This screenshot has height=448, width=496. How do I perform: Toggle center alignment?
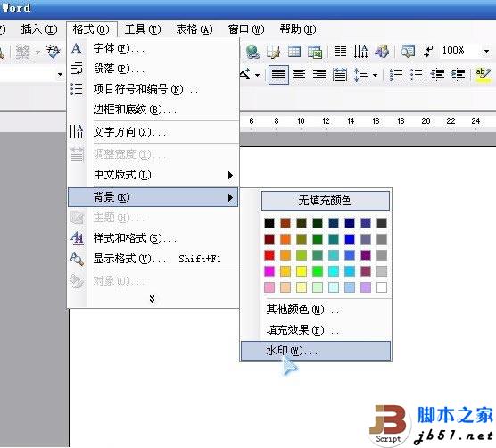[299, 75]
